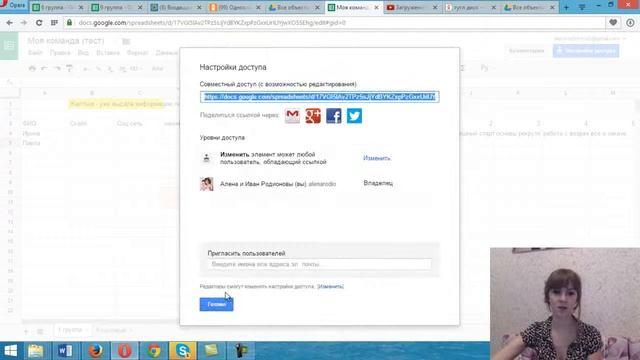Click the docs.google.com address bar
Viewport: 640px width, 360px height.
pyautogui.click(x=335, y=23)
